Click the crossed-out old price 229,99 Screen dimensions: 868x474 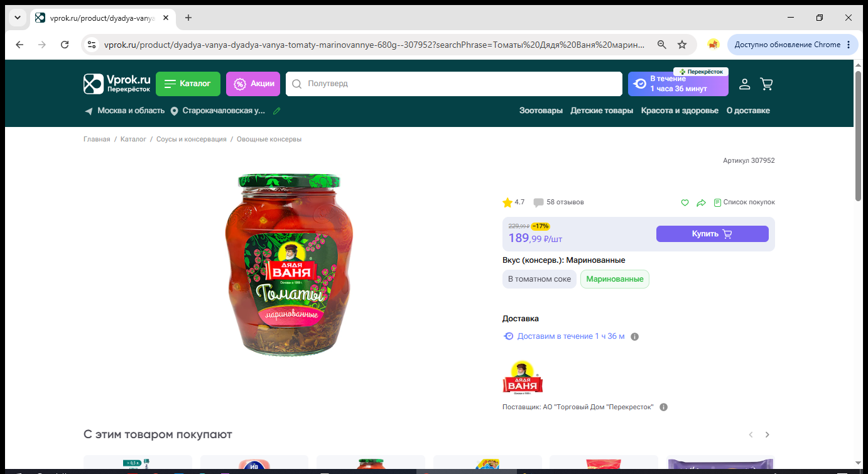tap(519, 226)
